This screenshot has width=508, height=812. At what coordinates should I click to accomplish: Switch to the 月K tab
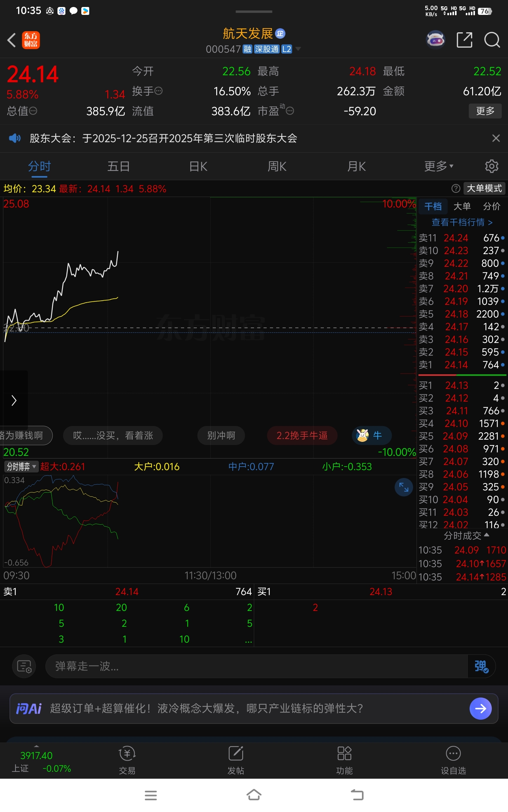pyautogui.click(x=357, y=167)
